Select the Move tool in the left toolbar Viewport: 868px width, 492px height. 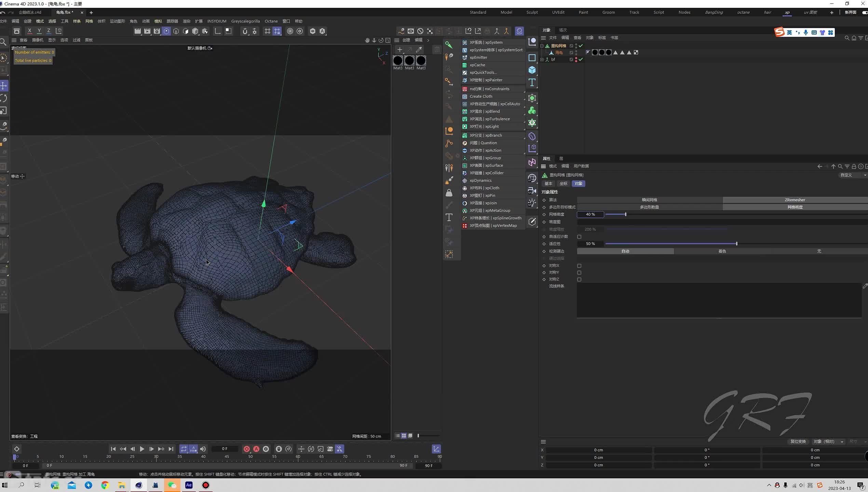pos(4,86)
